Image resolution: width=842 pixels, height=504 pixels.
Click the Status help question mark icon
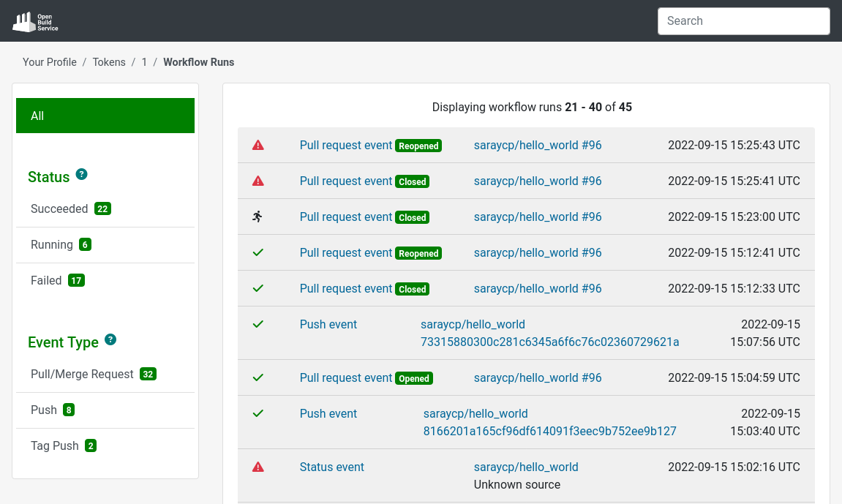click(82, 174)
